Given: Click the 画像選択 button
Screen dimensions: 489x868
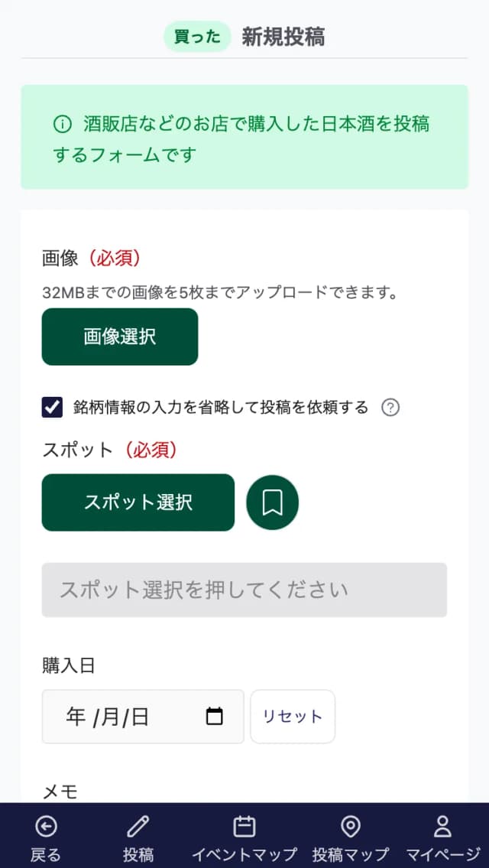Looking at the screenshot, I should pos(119,336).
